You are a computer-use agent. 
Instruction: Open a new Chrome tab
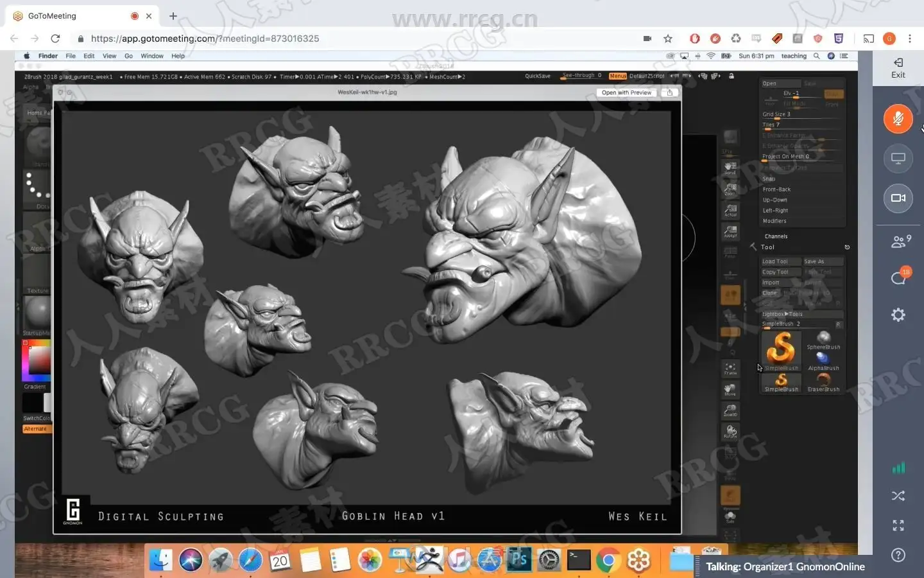click(x=173, y=16)
